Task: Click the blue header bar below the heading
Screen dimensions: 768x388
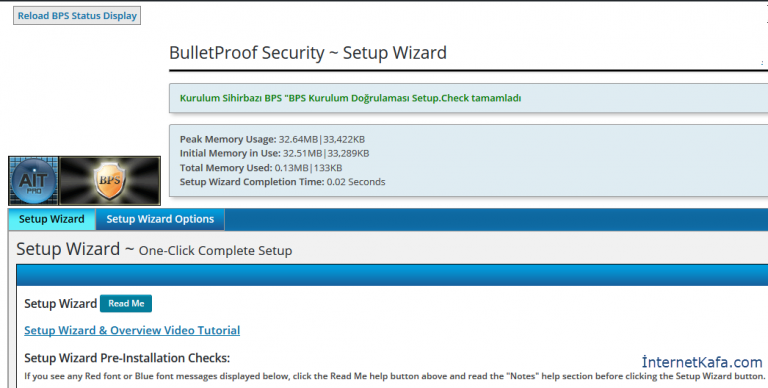Action: click(392, 275)
